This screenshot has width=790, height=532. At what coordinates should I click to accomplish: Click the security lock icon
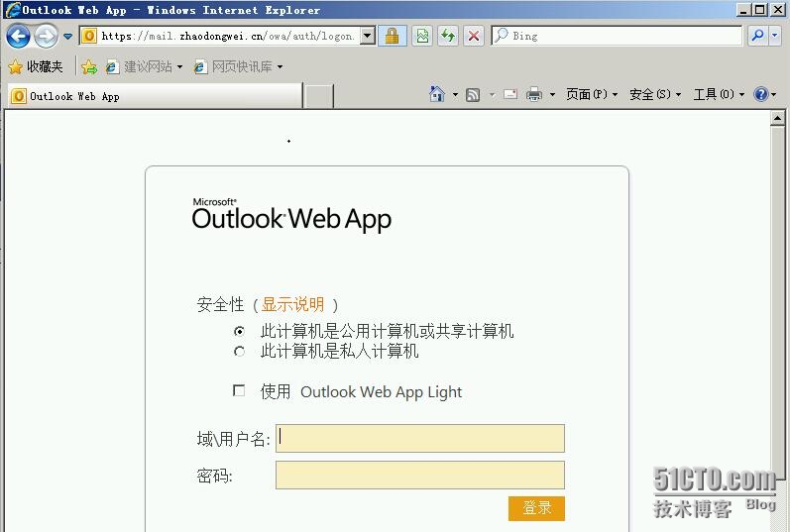pyautogui.click(x=392, y=36)
